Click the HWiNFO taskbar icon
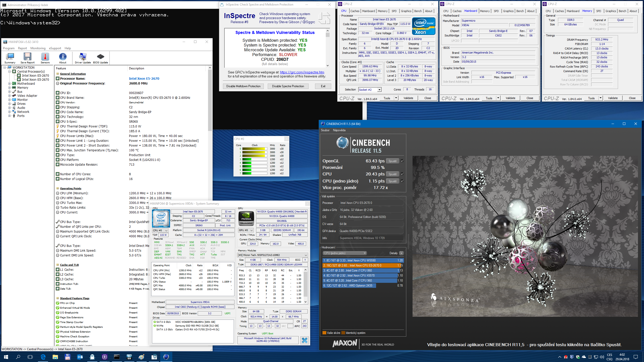644x362 pixels. pyautogui.click(x=129, y=357)
